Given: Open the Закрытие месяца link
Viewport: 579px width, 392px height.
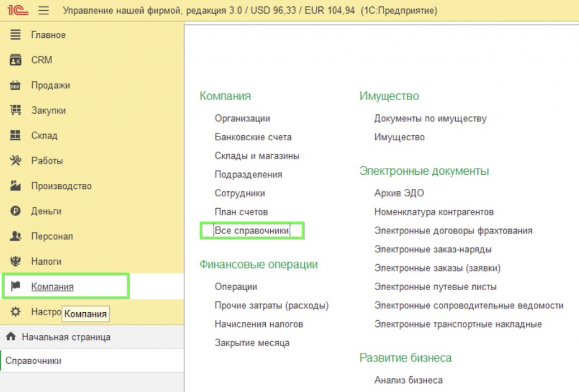Looking at the screenshot, I should coord(252,343).
